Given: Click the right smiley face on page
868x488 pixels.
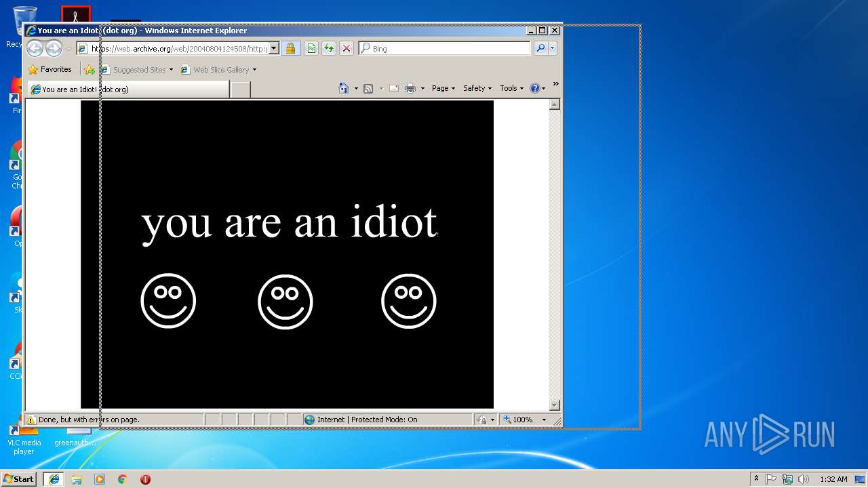Looking at the screenshot, I should [409, 301].
